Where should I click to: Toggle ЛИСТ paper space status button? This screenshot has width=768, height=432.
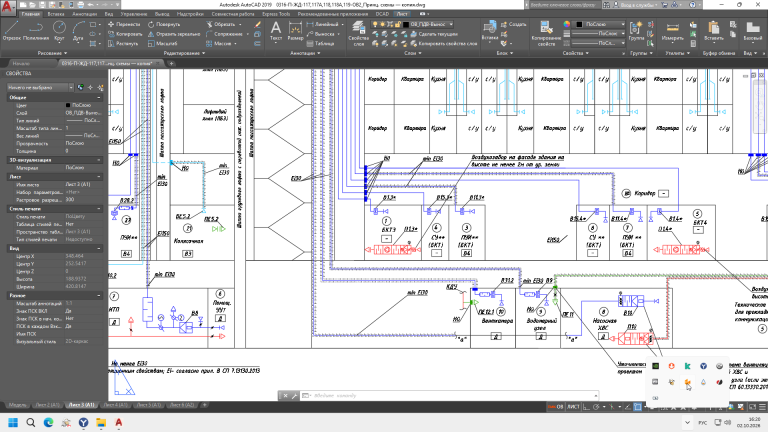click(573, 407)
